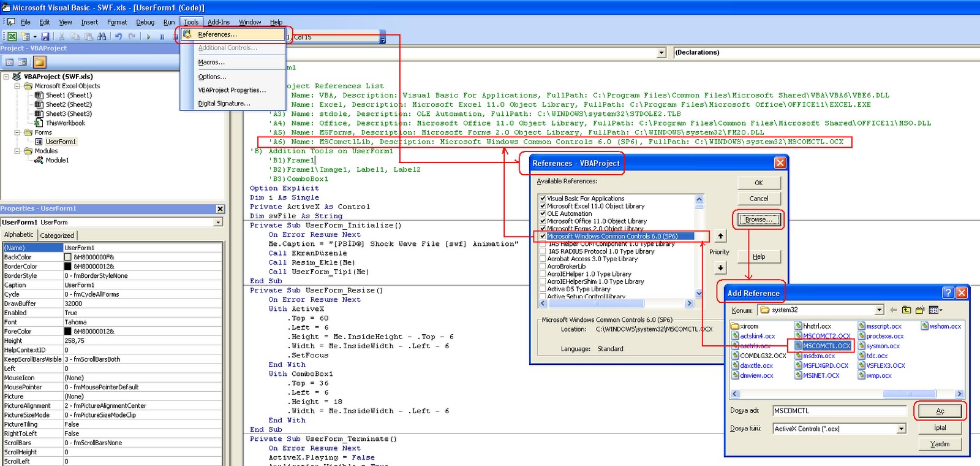This screenshot has width=980, height=466.
Task: Move reference down with Priority down arrow
Action: point(721,267)
